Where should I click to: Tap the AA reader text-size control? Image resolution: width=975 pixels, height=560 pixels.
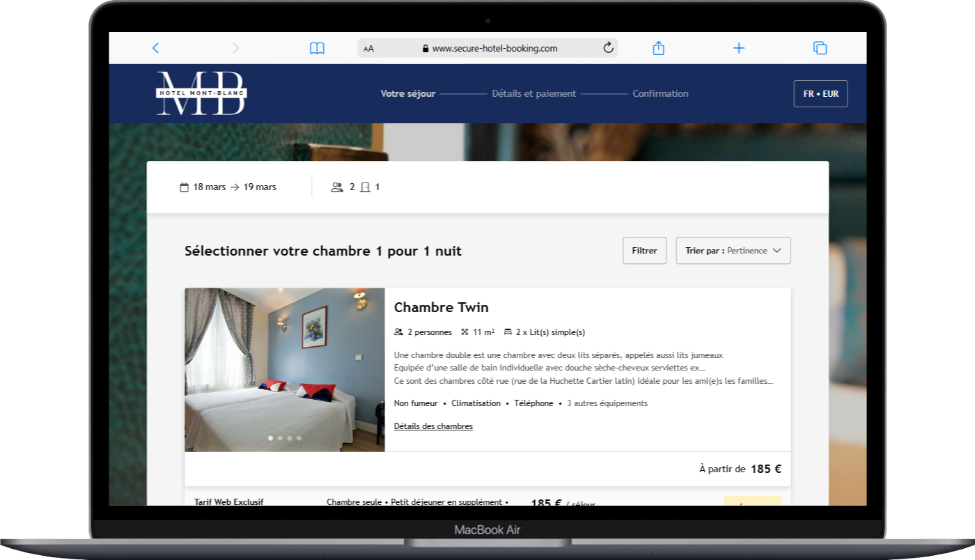pos(369,49)
